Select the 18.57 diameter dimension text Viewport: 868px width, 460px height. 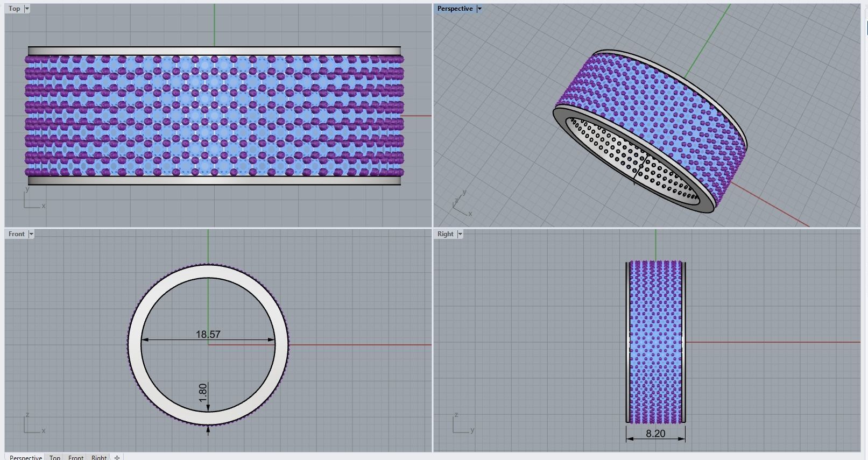click(208, 335)
